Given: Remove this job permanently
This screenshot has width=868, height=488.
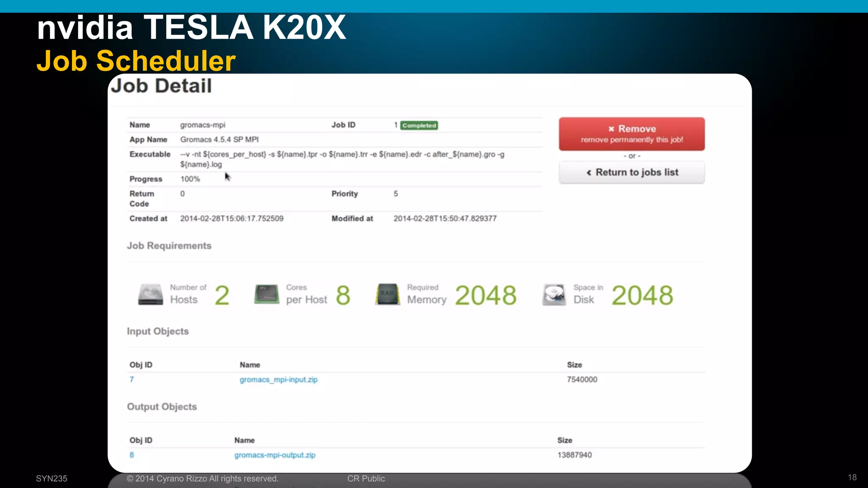Looking at the screenshot, I should pos(632,134).
